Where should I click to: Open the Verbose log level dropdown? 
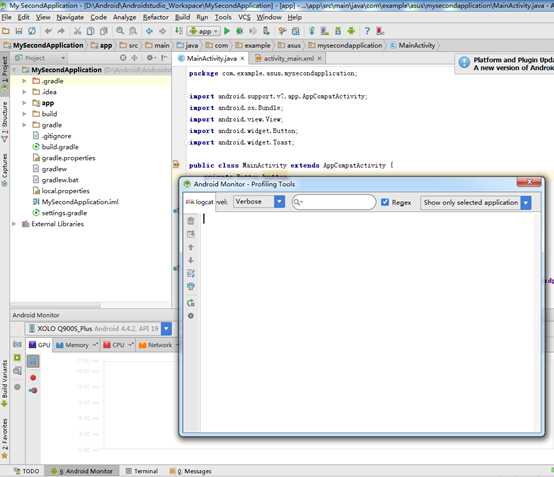259,201
